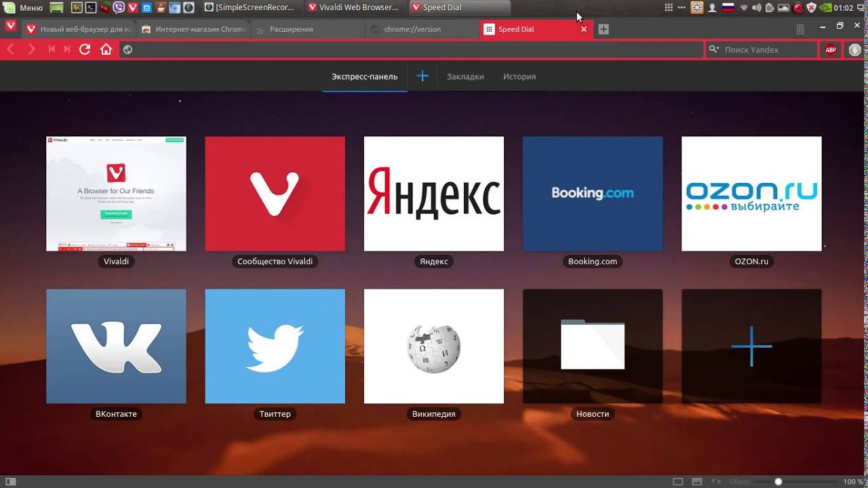Reload the current page
This screenshot has width=868, height=488.
pos(85,49)
